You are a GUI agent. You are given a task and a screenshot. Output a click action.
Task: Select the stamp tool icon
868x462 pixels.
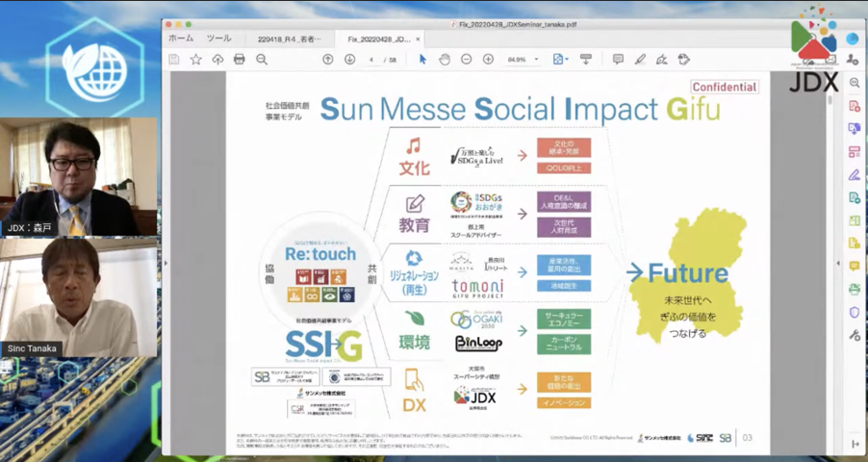pyautogui.click(x=683, y=60)
